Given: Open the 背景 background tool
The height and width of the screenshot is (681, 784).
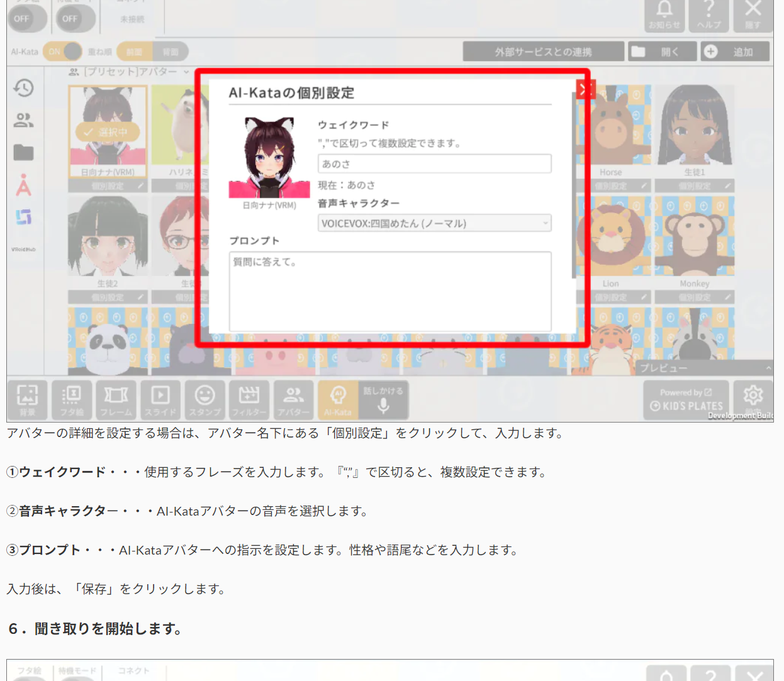Looking at the screenshot, I should point(27,400).
